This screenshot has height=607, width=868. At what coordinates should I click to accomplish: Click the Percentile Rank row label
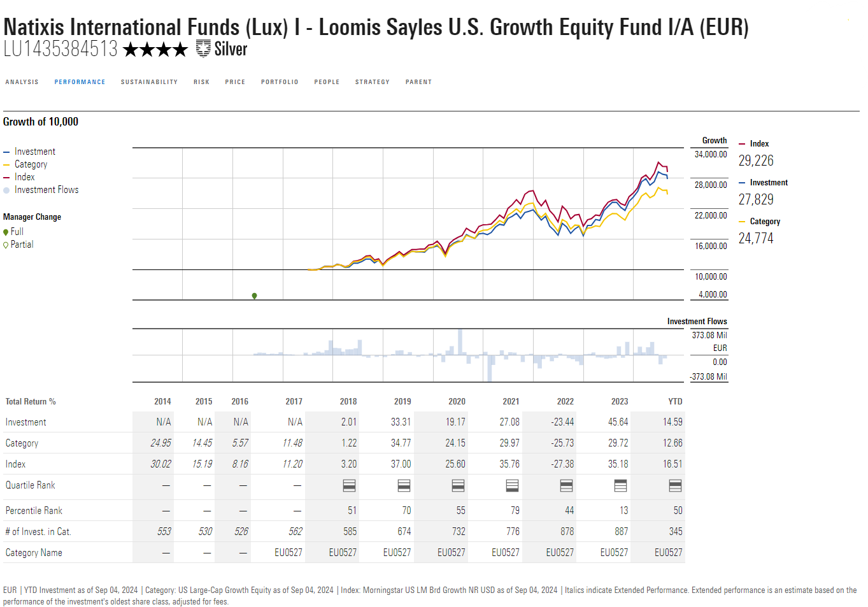[x=34, y=511]
